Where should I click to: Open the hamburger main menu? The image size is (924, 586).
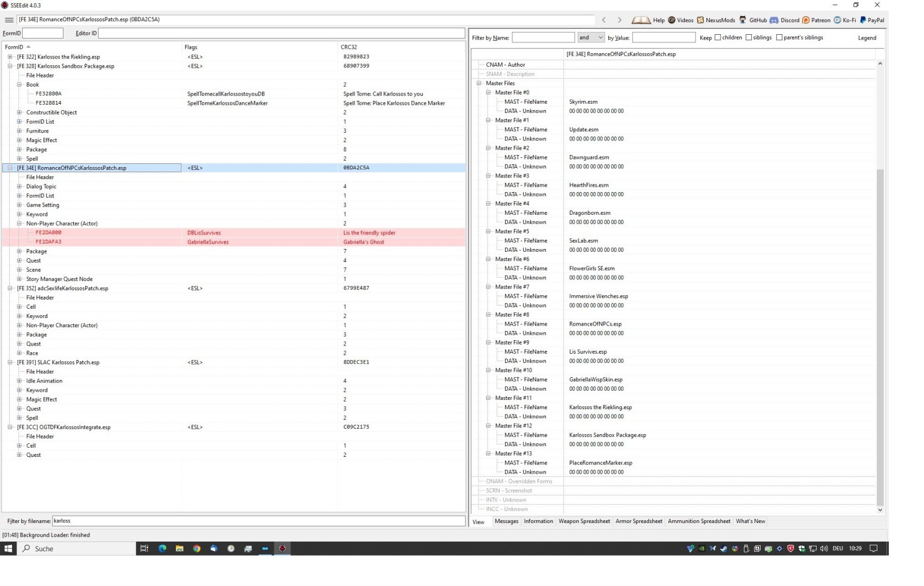[x=9, y=20]
